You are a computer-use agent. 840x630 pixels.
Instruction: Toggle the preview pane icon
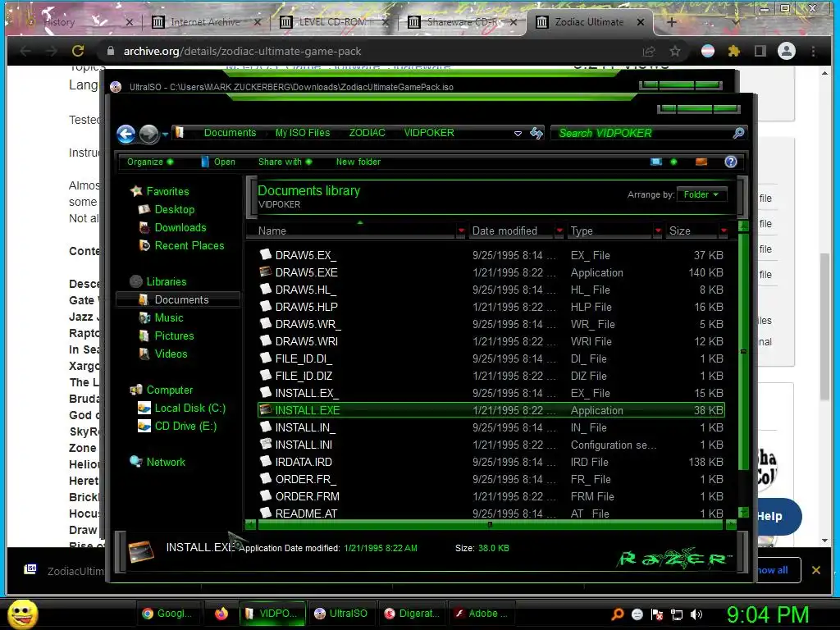click(701, 162)
